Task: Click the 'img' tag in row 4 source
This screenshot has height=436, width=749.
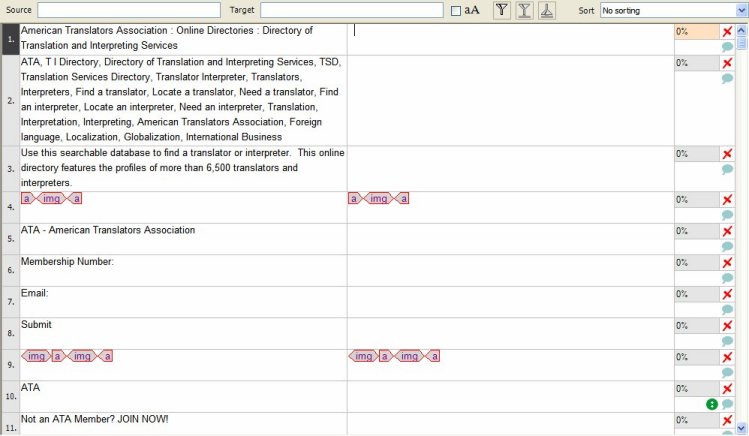Action: click(51, 198)
